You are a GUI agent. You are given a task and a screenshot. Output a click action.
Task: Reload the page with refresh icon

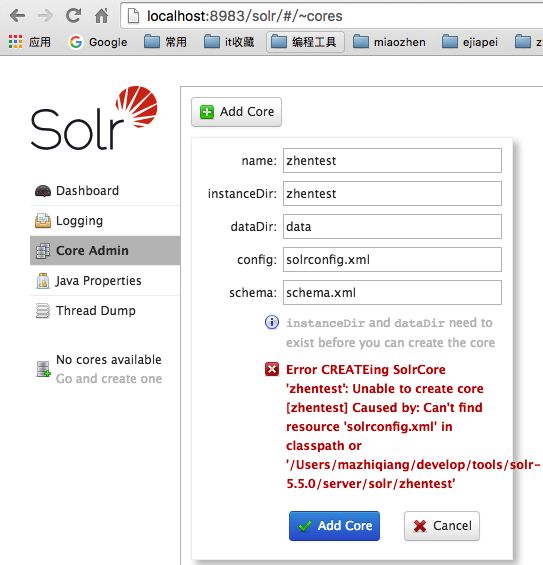[74, 15]
